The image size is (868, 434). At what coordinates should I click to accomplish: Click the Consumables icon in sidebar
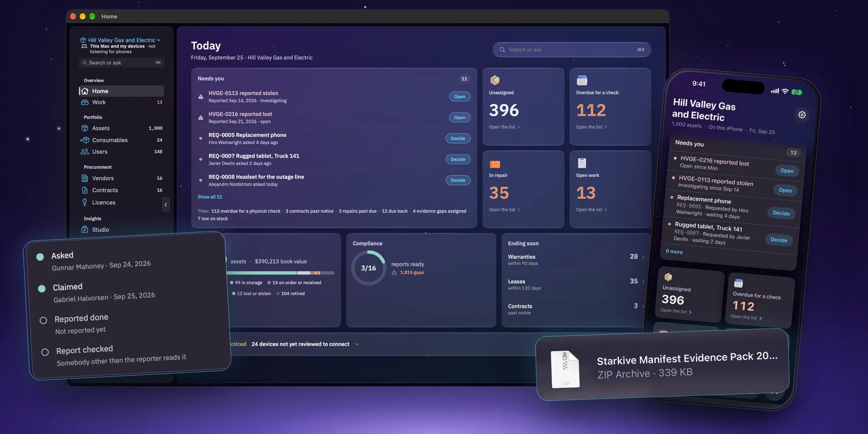(85, 140)
